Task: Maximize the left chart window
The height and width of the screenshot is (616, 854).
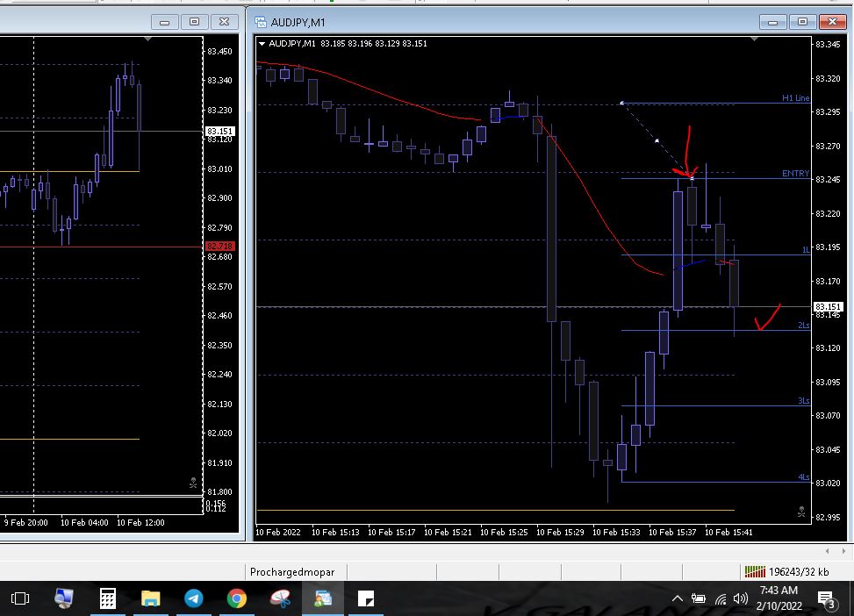Action: [x=195, y=22]
